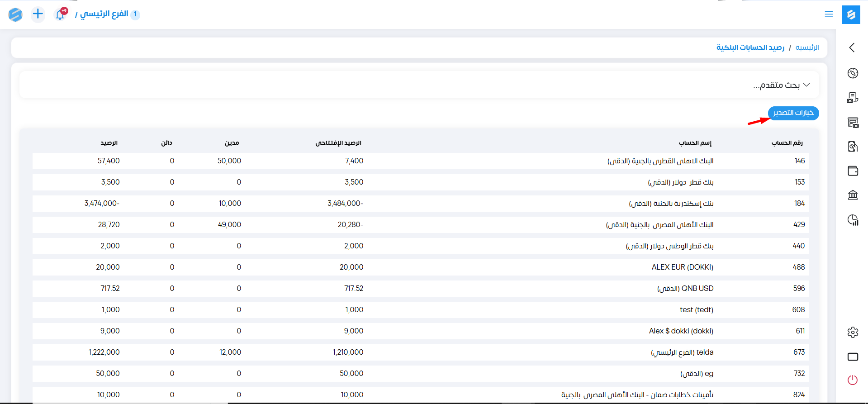Open the reports pie chart icon
Viewport: 868px width, 404px height.
pyautogui.click(x=853, y=220)
